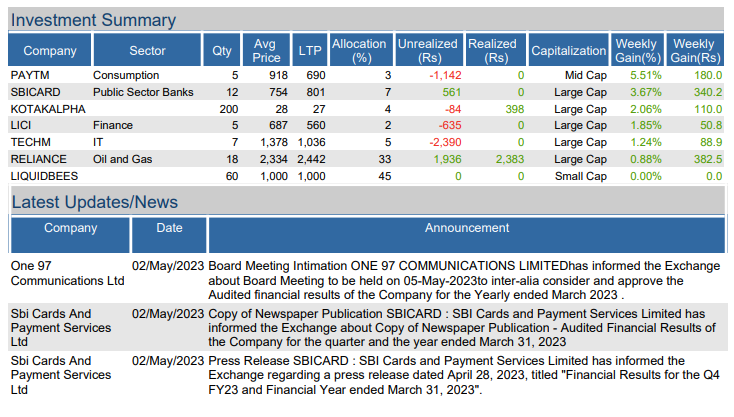Click the IT sector cell for TECHM
The width and height of the screenshot is (734, 417).
[x=98, y=142]
